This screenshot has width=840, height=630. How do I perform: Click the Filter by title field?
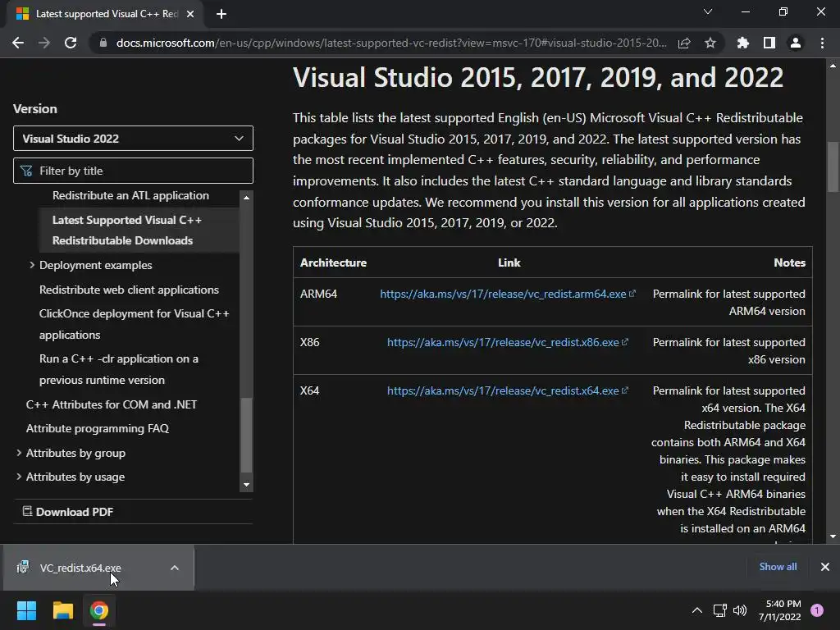point(133,171)
